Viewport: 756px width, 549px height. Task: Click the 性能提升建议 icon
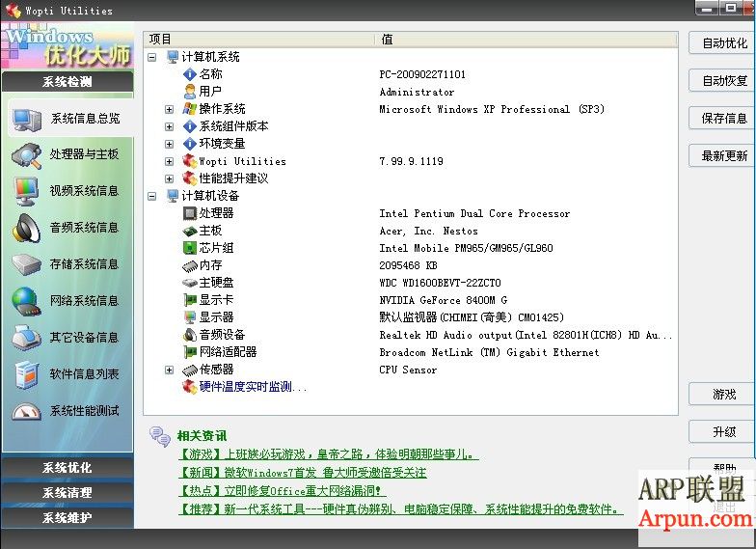point(190,178)
